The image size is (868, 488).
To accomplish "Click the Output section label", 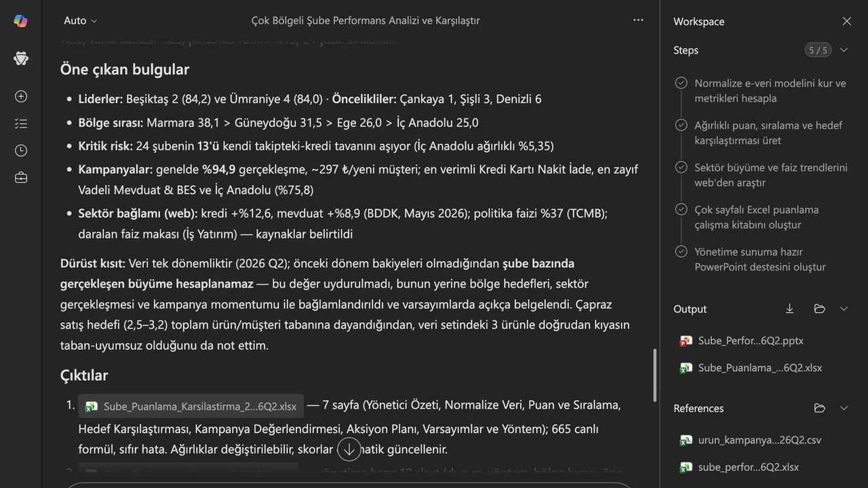I will click(x=690, y=309).
